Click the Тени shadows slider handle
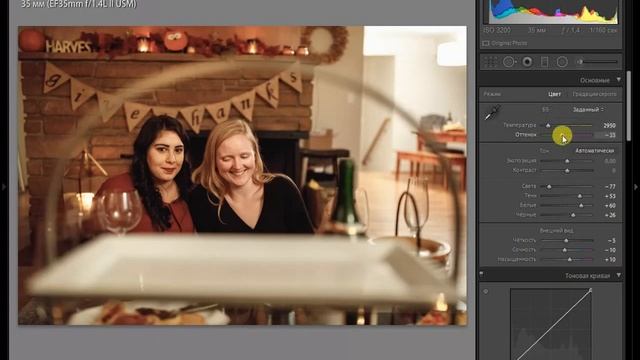Screen dimensions: 640x360 point(580,196)
